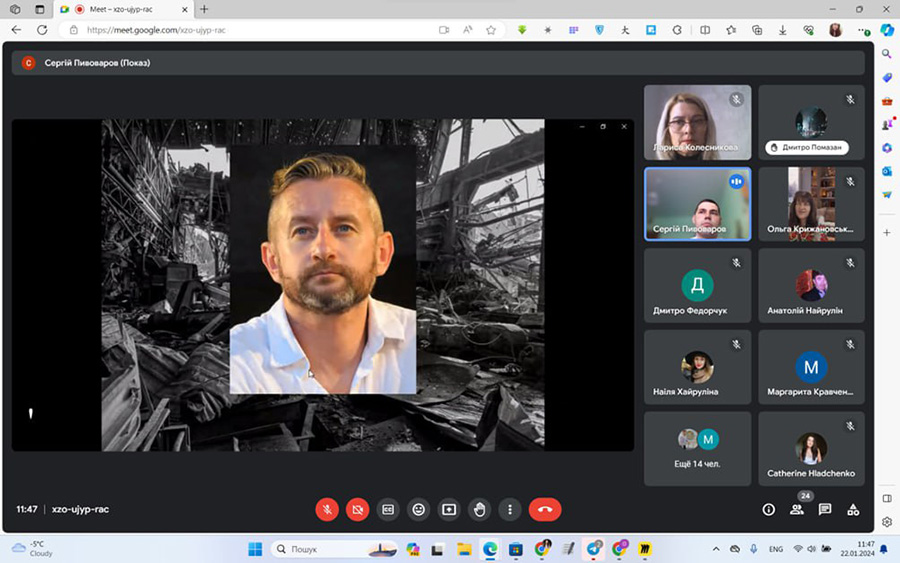Open the activities panel
This screenshot has height=563, width=900.
[x=853, y=509]
